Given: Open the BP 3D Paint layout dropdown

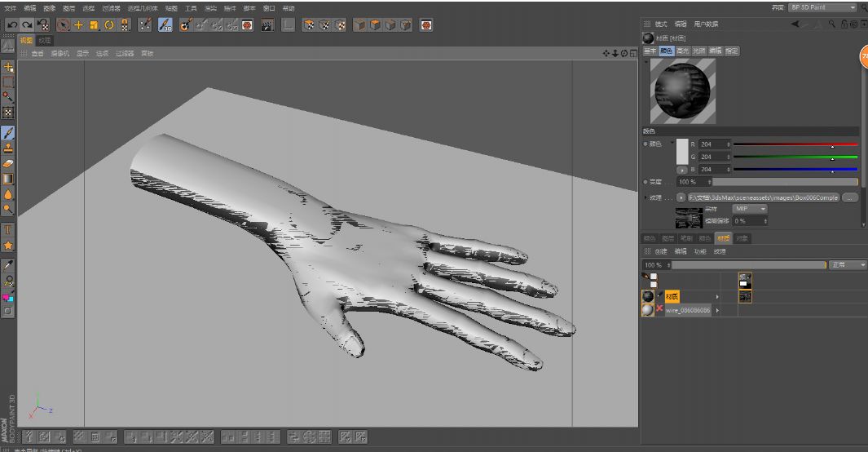Looking at the screenshot, I should (x=822, y=8).
